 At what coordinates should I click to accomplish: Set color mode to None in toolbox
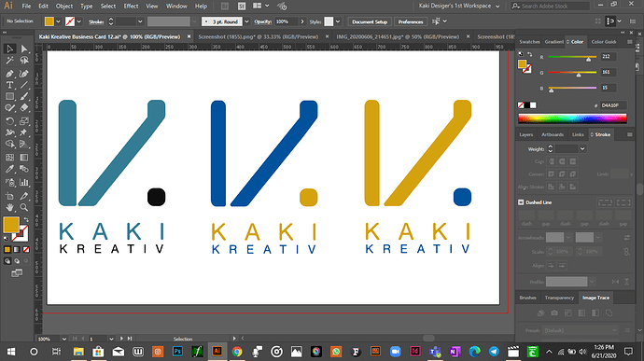click(26, 249)
